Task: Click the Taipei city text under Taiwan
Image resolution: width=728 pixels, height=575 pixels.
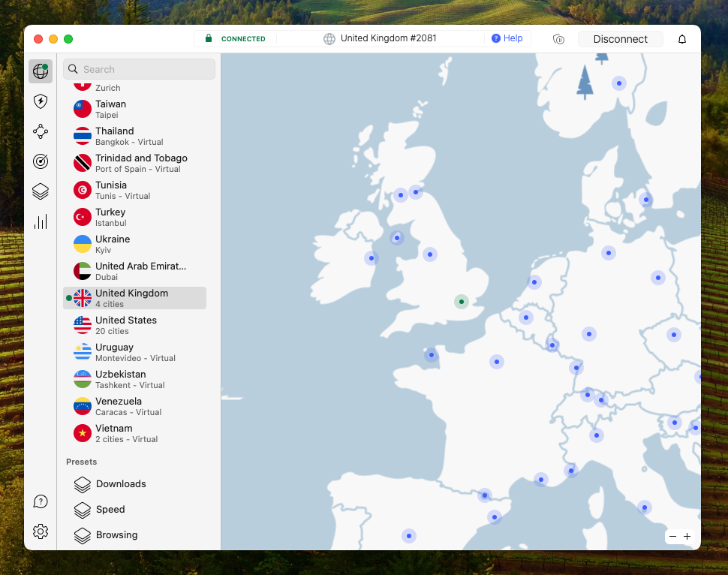Action: pyautogui.click(x=107, y=115)
